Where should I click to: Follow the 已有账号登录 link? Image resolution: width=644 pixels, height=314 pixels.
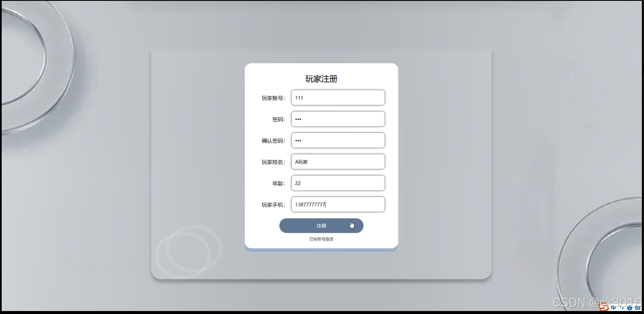[x=322, y=239]
